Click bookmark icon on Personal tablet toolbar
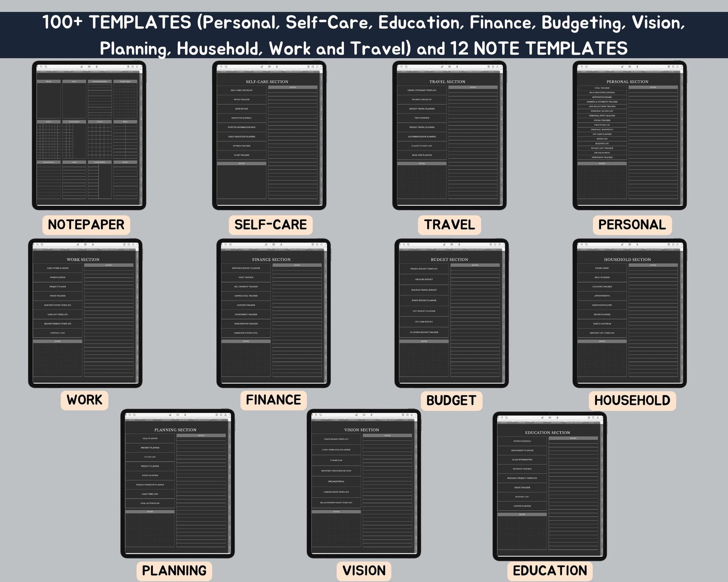This screenshot has width=728, height=582. [673, 67]
